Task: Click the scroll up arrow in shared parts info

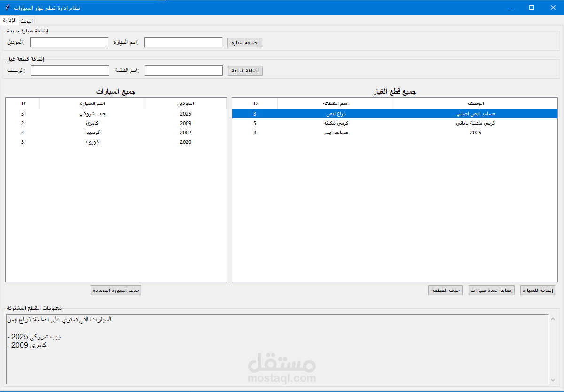Action: 553,319
